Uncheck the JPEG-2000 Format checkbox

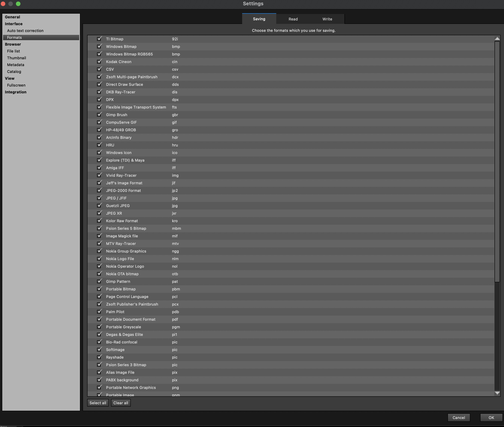click(99, 191)
